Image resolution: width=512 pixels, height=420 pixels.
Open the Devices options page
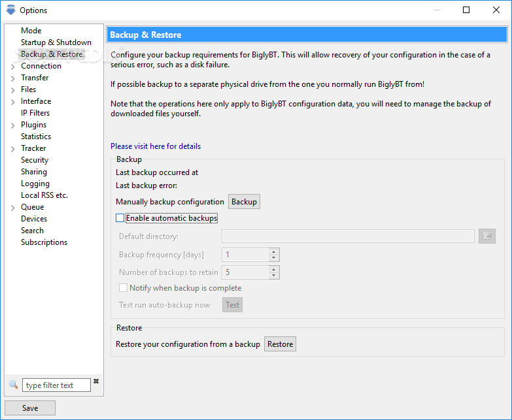(x=34, y=218)
